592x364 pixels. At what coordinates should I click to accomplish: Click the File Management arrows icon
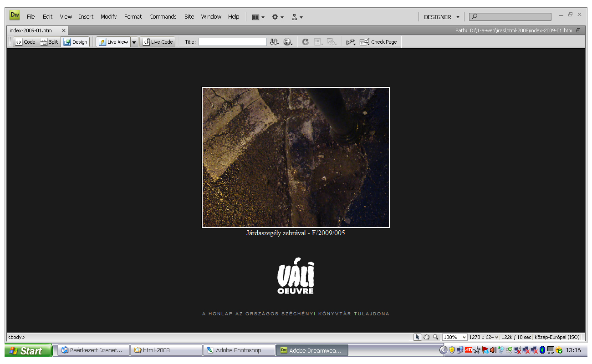tap(274, 42)
